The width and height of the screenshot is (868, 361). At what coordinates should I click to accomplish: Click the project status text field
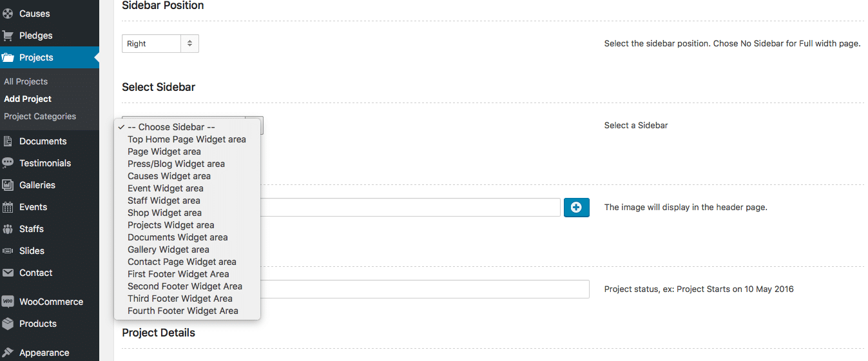click(x=425, y=289)
